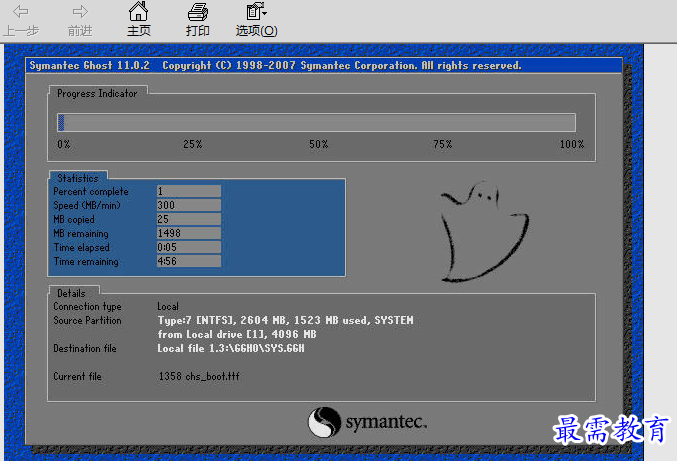Viewport: 677px width, 461px height.
Task: Click the 50% progress marker label
Action: tap(319, 144)
